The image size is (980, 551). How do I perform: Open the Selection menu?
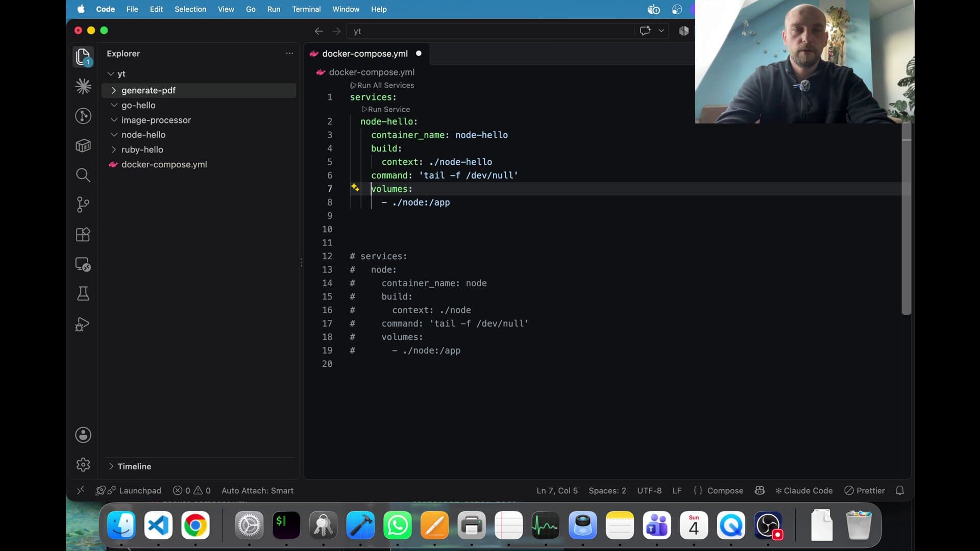coord(190,9)
